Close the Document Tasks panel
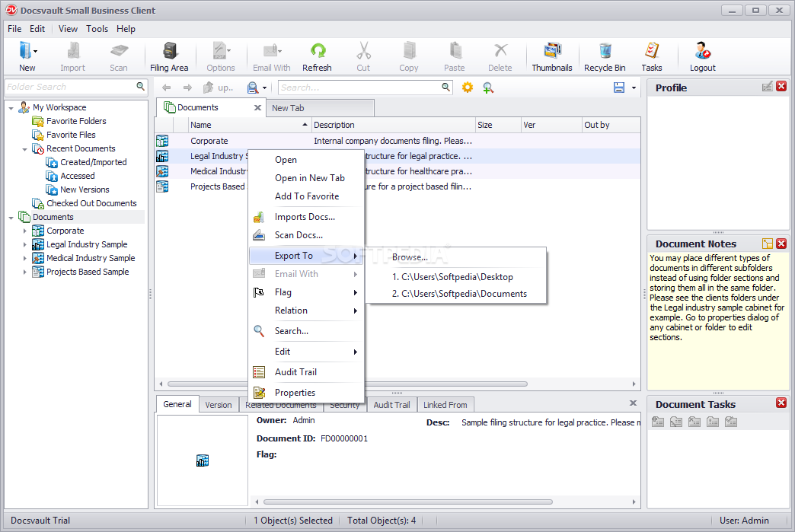 (781, 403)
